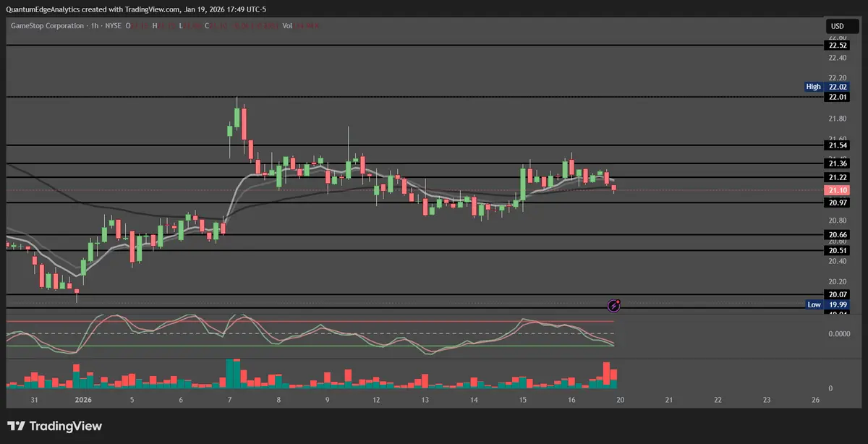
Task: Click the Low 19.99 price marker
Action: coord(827,304)
